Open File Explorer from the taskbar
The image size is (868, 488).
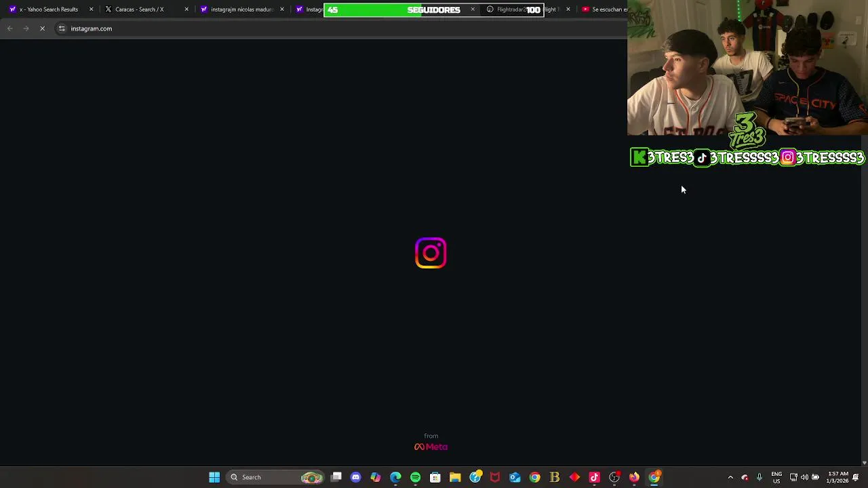[x=455, y=477]
